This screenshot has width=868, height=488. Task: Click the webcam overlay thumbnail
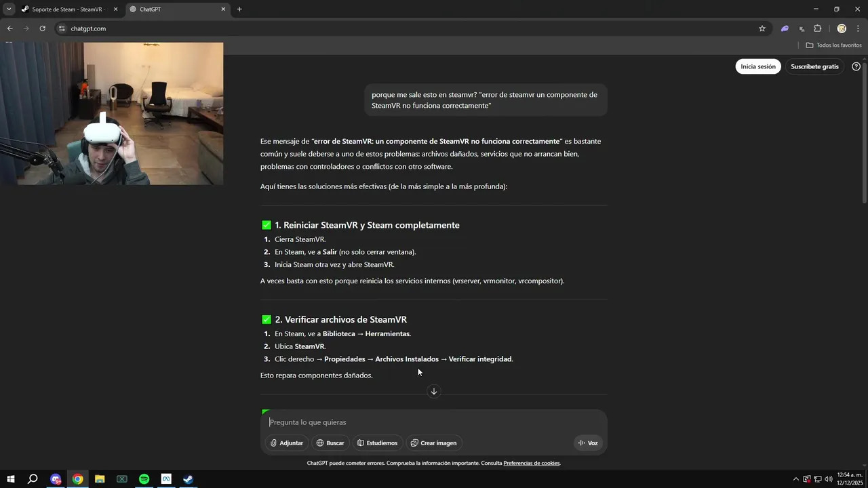point(111,113)
